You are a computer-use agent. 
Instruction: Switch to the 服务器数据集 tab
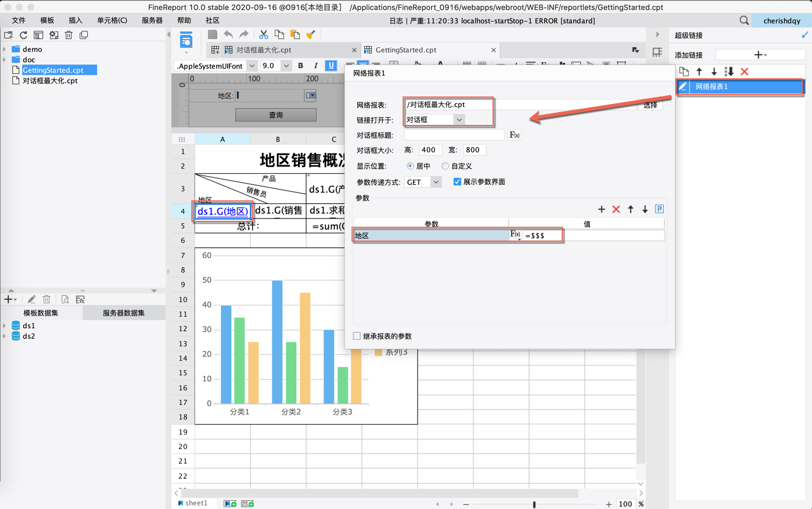pyautogui.click(x=124, y=313)
